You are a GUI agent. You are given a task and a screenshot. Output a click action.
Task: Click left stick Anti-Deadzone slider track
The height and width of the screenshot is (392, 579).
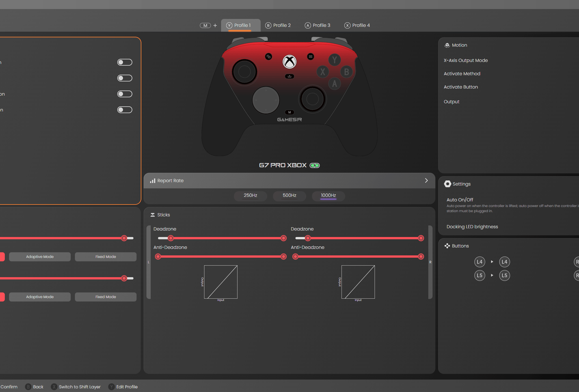click(x=221, y=257)
